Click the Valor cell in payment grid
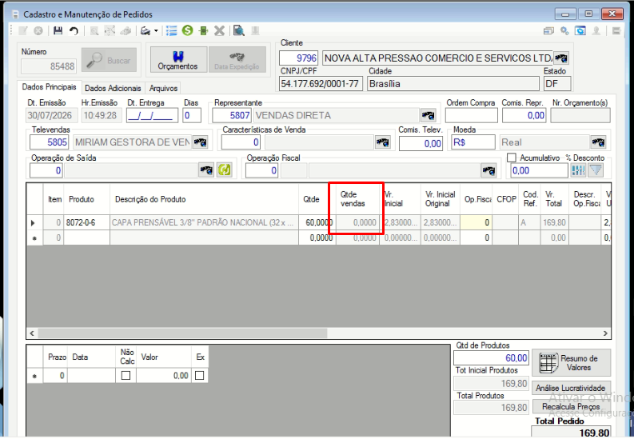Viewport: 634px width, 439px height. pyautogui.click(x=163, y=376)
